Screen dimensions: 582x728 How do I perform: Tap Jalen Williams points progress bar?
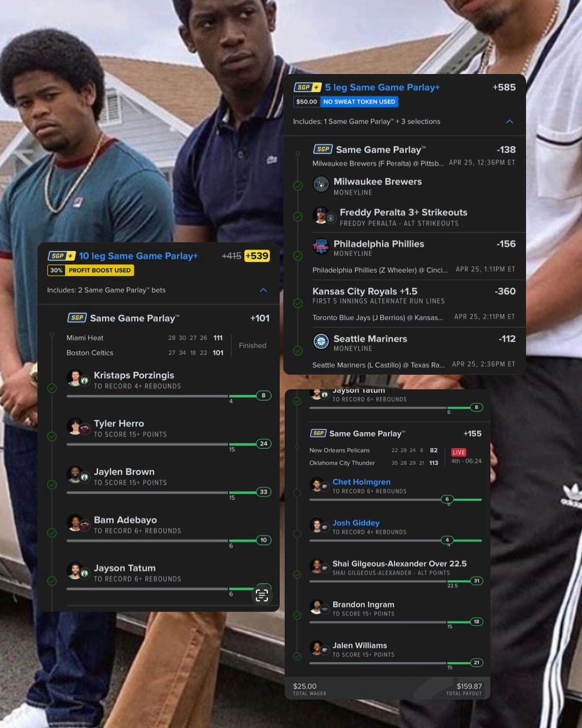(x=396, y=663)
